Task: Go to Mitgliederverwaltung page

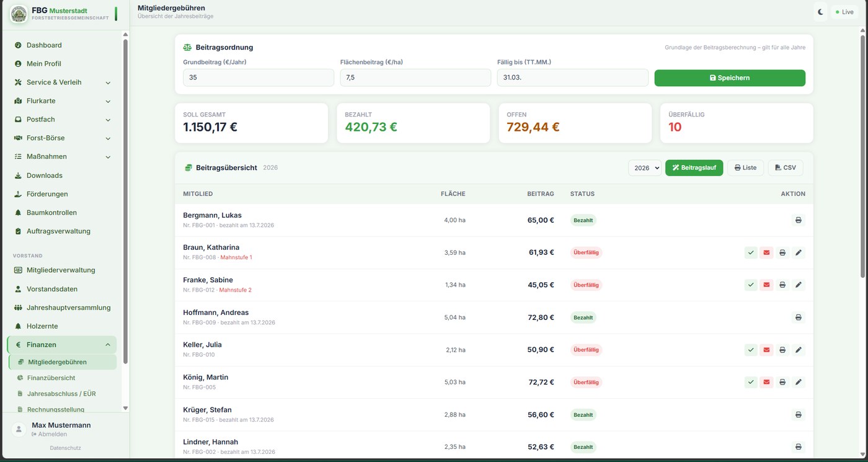Action: 62,270
